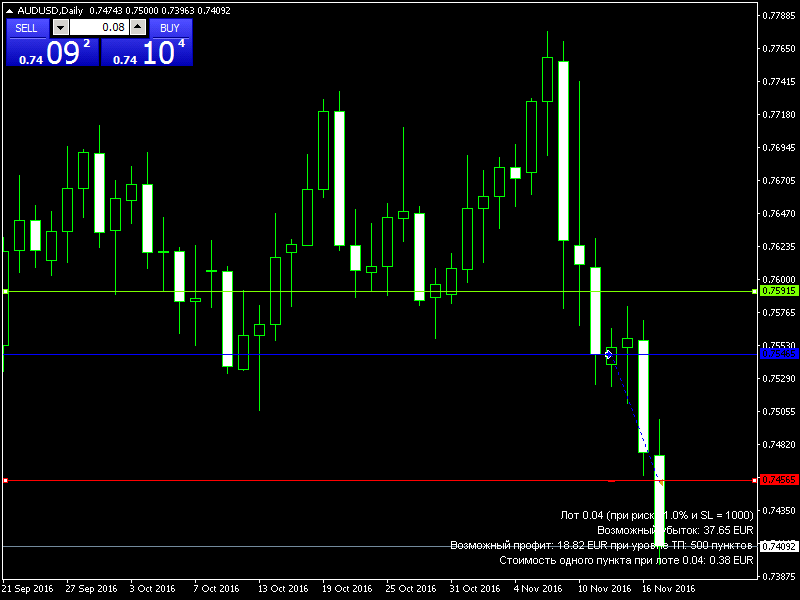Click the AUDUSD,Daily chart title
This screenshot has height=600, width=800.
click(50, 10)
